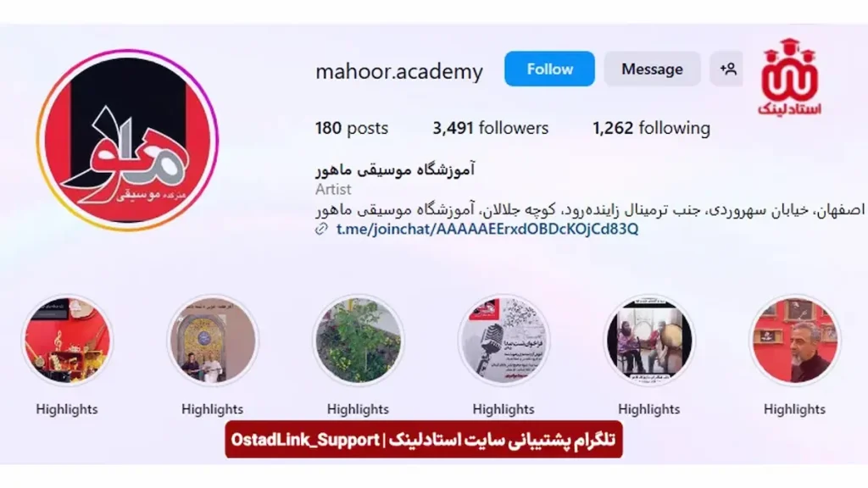Click the add-person suggestions icon
Viewport: 868px width, 488px height.
click(727, 69)
